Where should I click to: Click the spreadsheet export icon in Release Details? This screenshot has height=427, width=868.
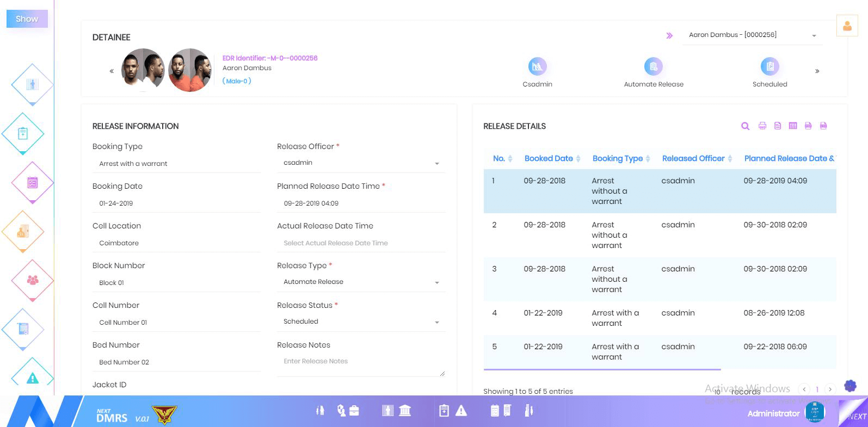[x=793, y=126]
